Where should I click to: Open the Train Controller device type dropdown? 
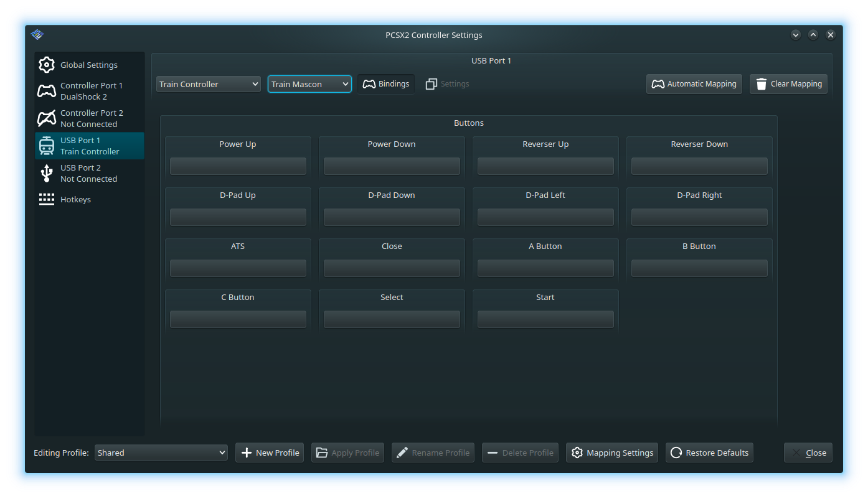[x=209, y=84]
